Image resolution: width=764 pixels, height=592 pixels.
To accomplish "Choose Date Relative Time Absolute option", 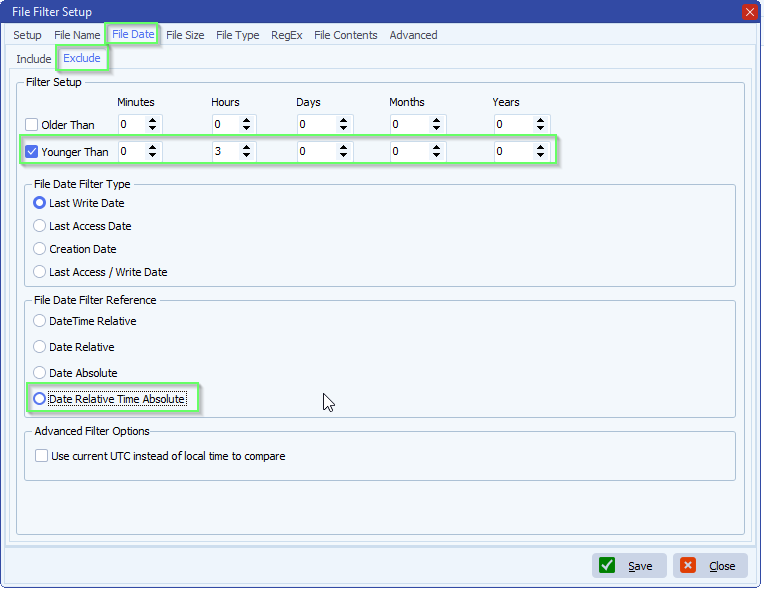I will [39, 399].
